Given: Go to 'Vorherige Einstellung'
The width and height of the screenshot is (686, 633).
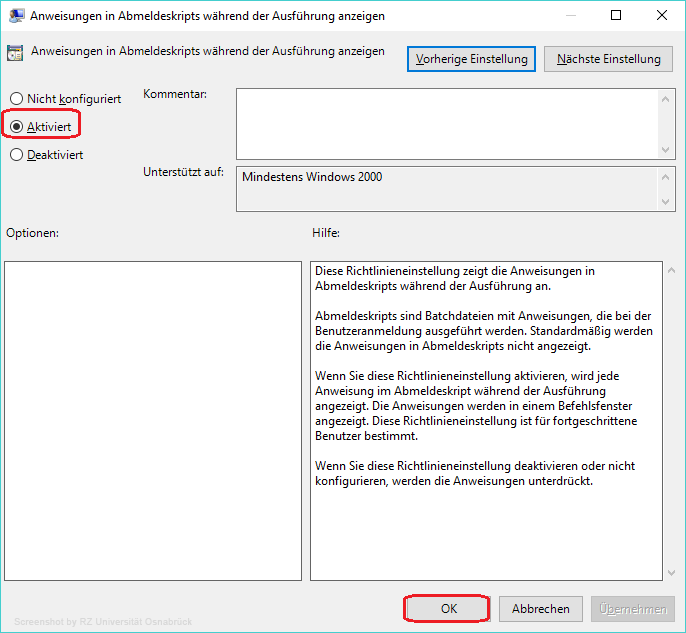Looking at the screenshot, I should [x=471, y=59].
